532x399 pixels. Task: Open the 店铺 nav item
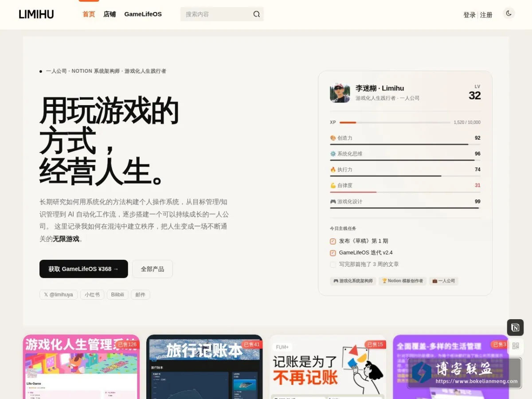[110, 14]
